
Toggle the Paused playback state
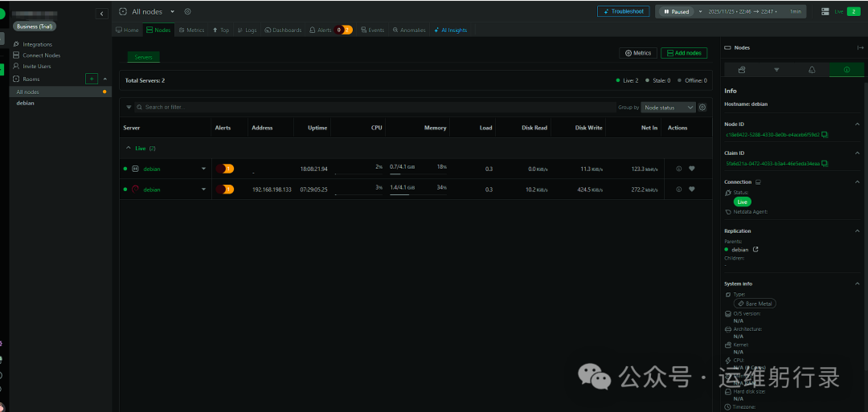coord(675,12)
